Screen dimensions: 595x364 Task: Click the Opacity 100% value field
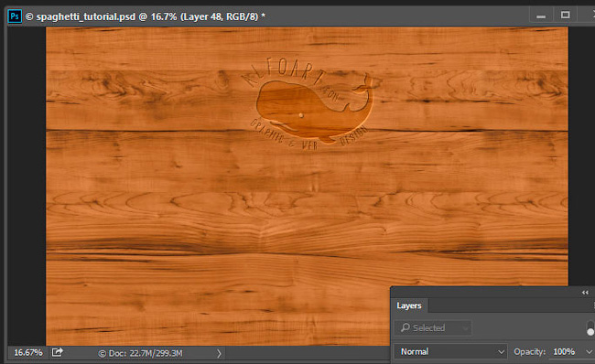pyautogui.click(x=564, y=352)
